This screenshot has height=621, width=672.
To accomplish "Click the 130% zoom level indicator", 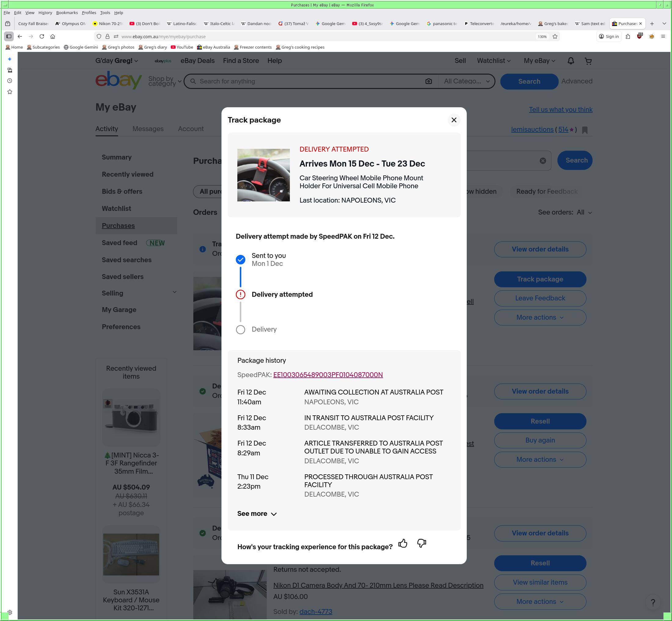I will (x=542, y=36).
